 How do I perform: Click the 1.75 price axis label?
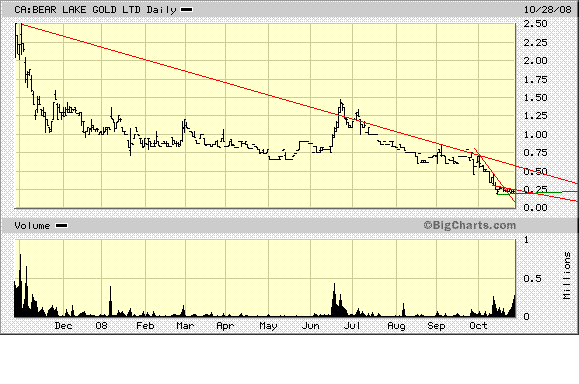coord(535,79)
